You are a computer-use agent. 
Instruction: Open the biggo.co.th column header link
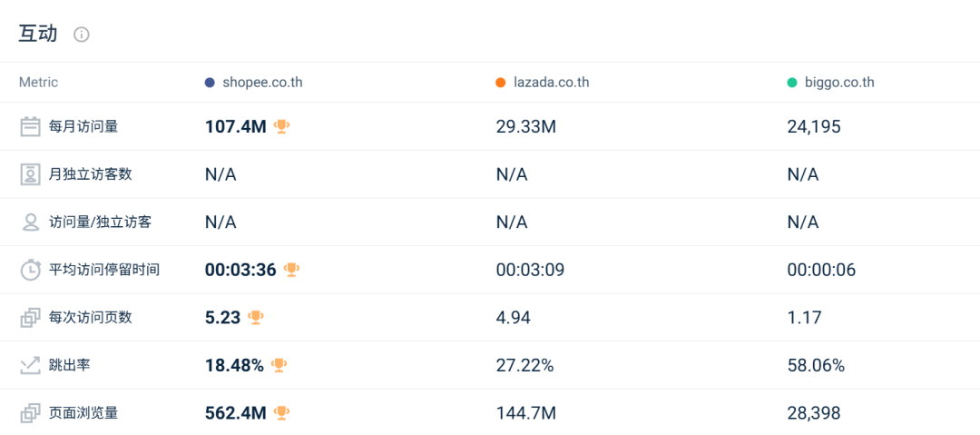point(839,83)
